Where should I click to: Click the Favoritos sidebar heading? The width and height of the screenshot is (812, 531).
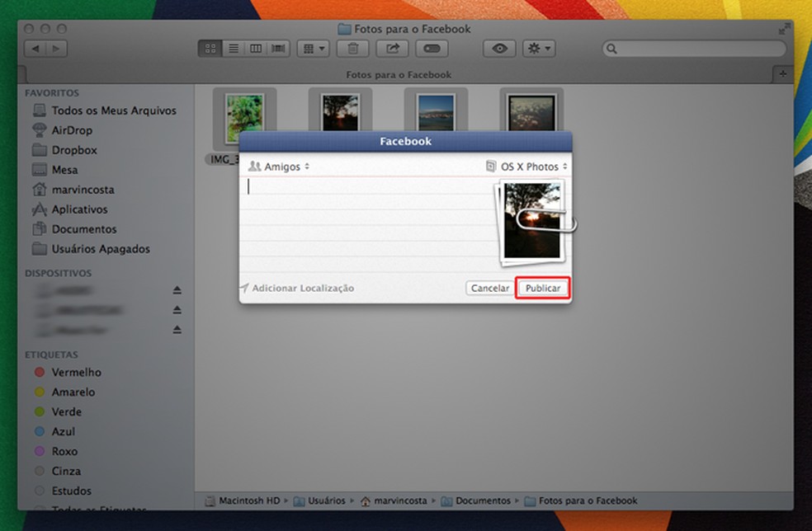tap(52, 93)
